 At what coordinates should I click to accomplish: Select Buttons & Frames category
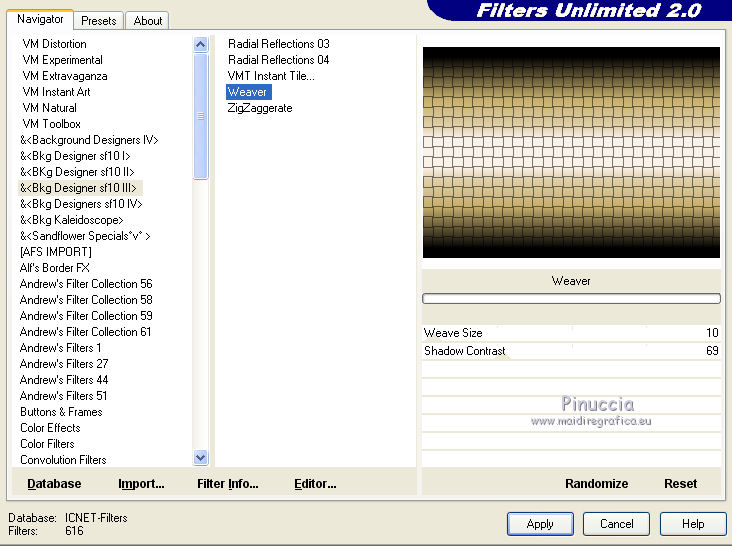pyautogui.click(x=61, y=412)
